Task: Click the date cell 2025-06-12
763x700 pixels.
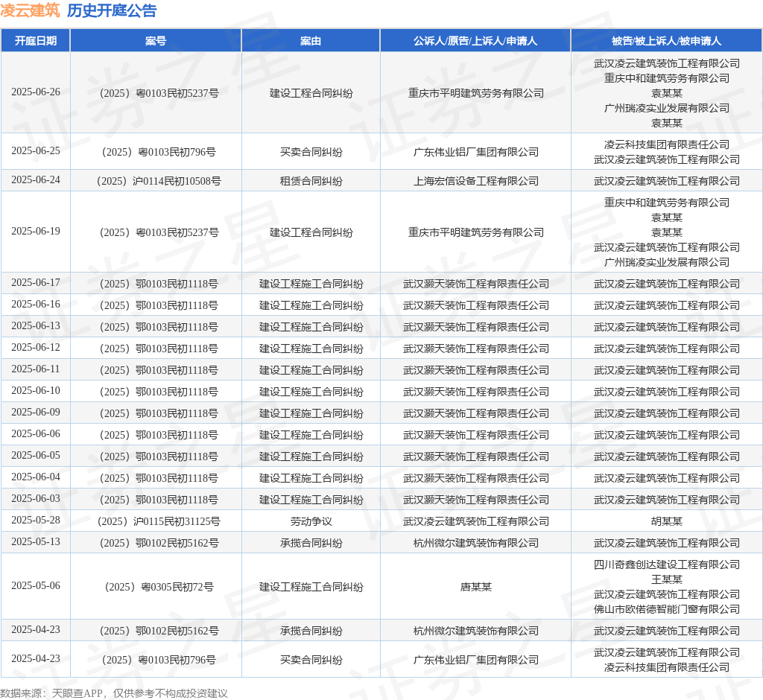Action: click(36, 347)
